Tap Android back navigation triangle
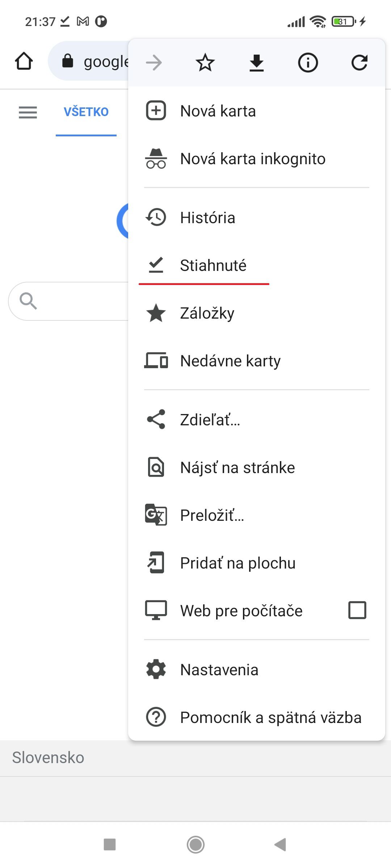 click(x=281, y=845)
